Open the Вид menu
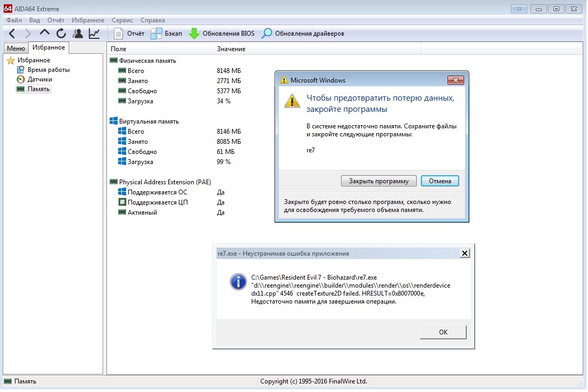Viewport: 588px width, 392px height. [35, 20]
